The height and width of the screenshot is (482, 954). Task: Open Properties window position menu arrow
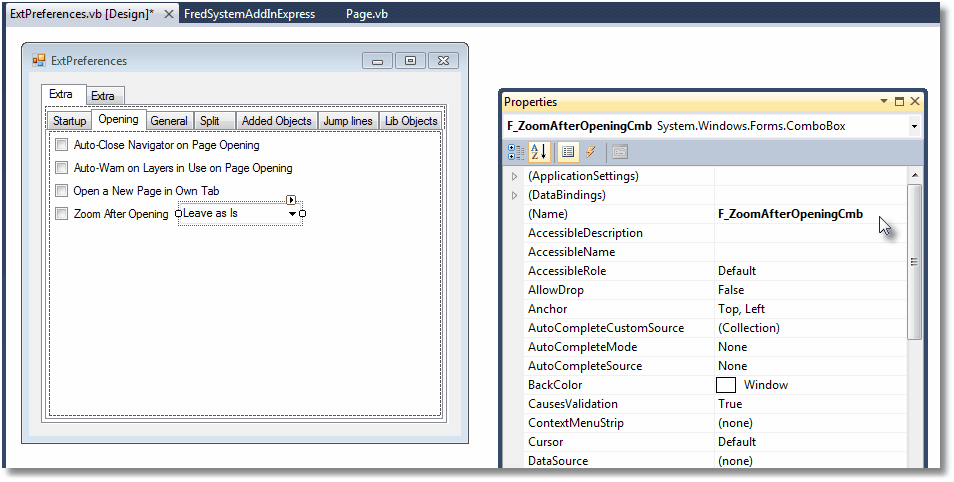pyautogui.click(x=884, y=102)
